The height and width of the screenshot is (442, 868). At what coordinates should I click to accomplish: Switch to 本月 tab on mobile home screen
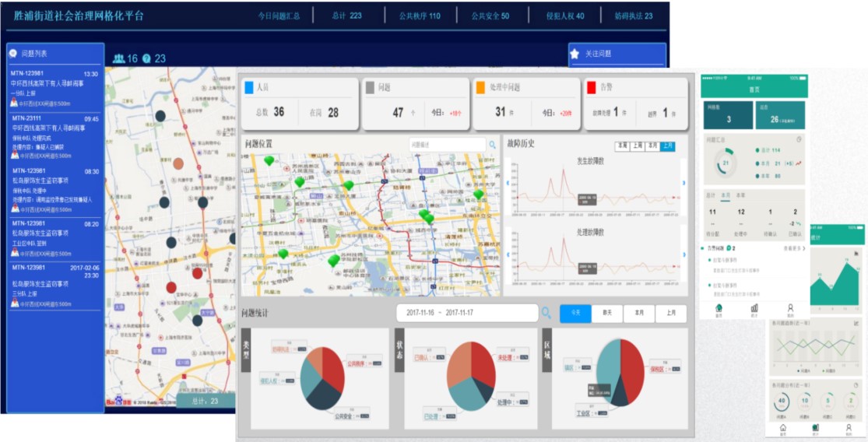[x=726, y=195]
